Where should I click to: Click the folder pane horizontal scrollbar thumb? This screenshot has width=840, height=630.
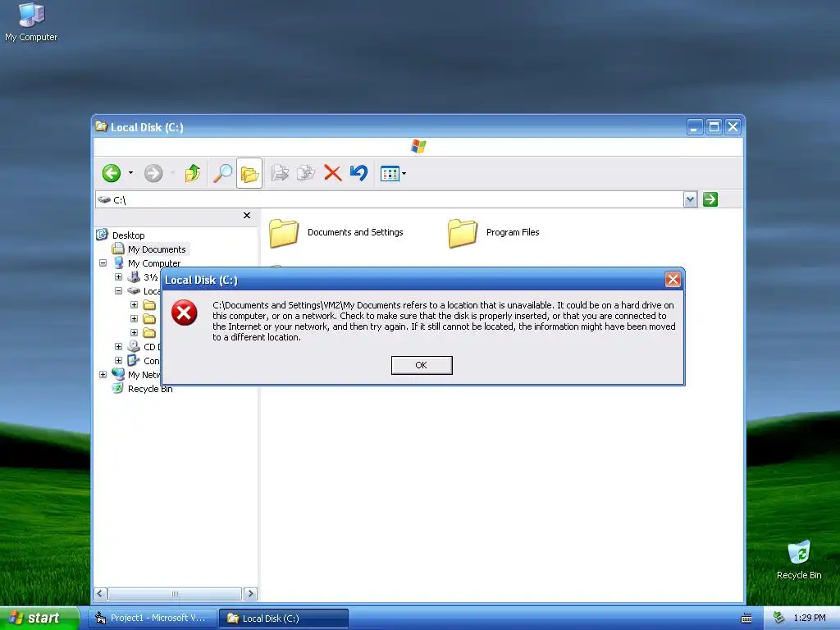[x=175, y=594]
